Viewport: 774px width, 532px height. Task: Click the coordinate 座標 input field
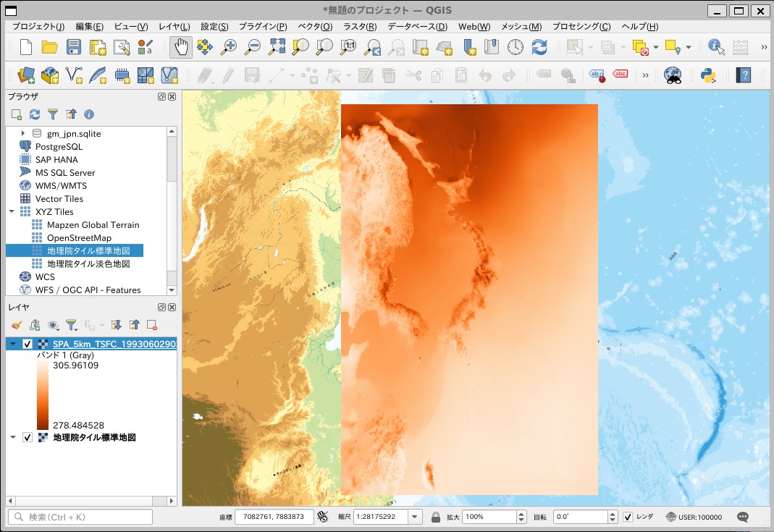274,517
